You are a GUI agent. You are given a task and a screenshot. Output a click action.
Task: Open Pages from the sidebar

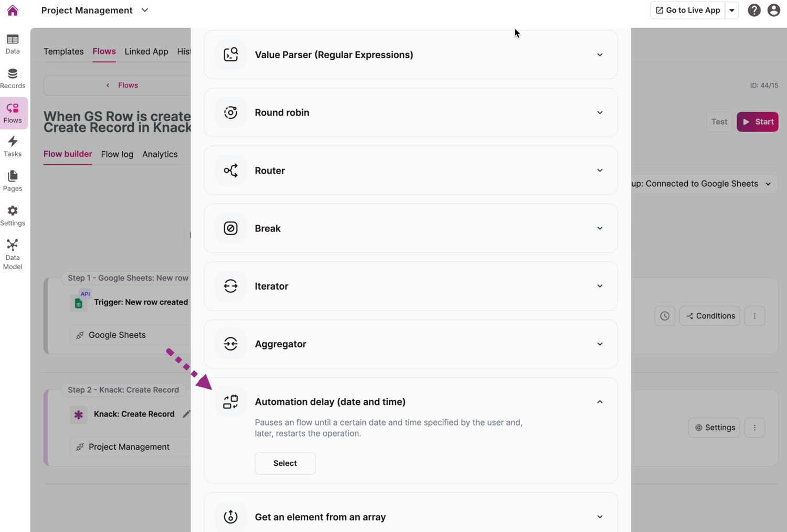click(x=13, y=181)
